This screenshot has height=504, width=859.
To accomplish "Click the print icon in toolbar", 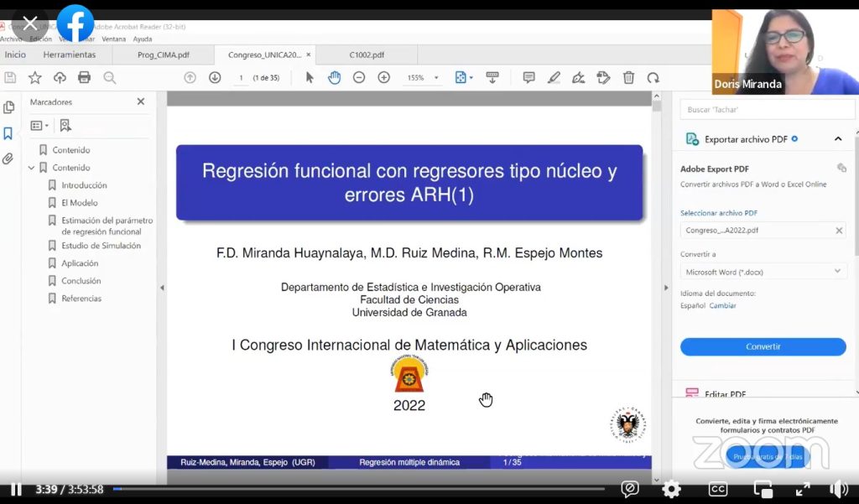I will click(84, 78).
